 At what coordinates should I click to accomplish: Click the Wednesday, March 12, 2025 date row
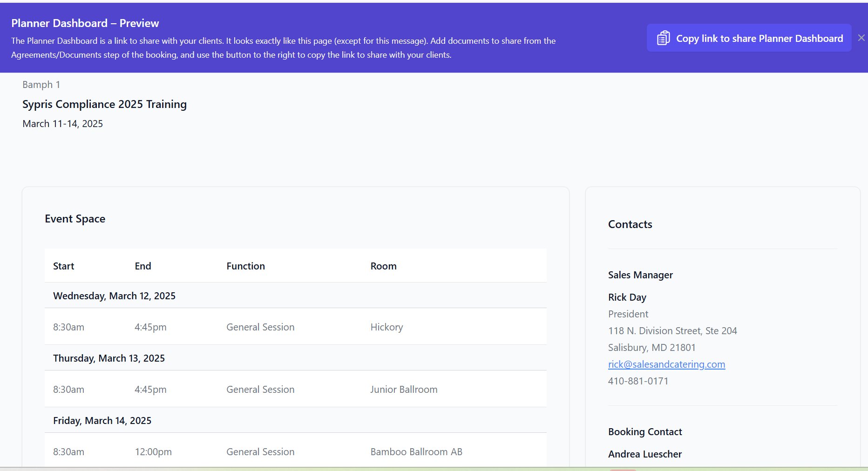[114, 296]
